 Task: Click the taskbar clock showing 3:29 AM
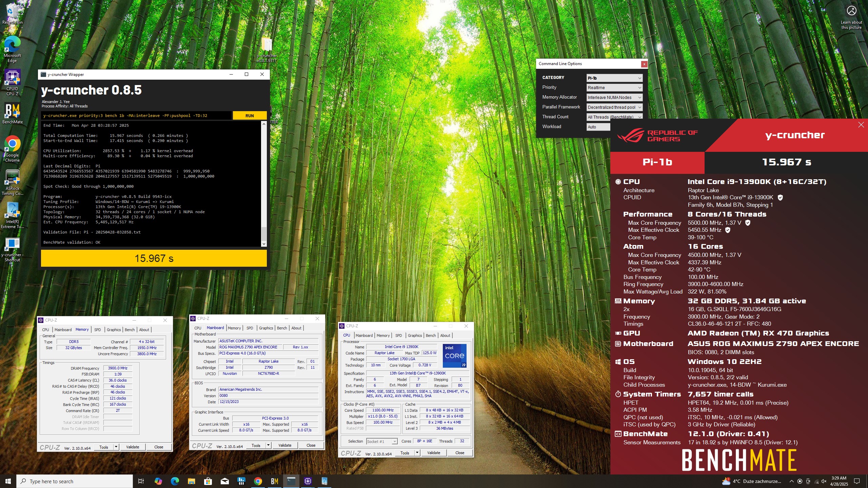[x=839, y=481]
